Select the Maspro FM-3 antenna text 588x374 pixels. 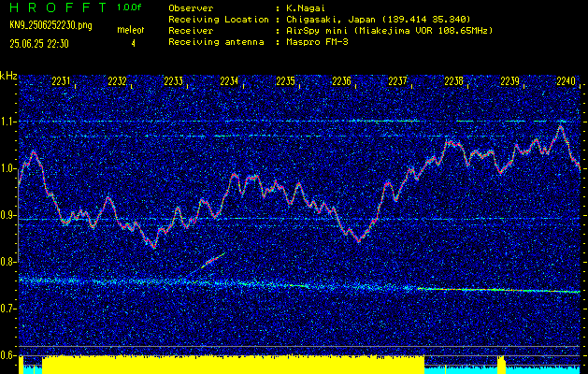317,42
